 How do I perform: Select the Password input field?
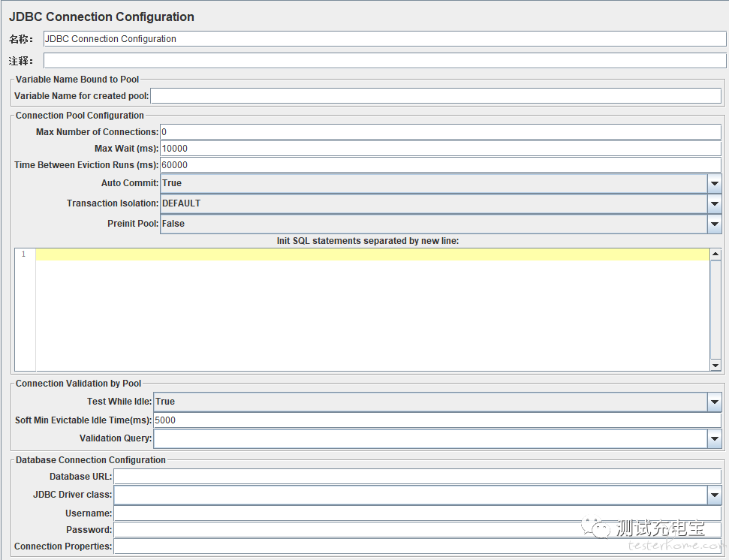coord(417,530)
